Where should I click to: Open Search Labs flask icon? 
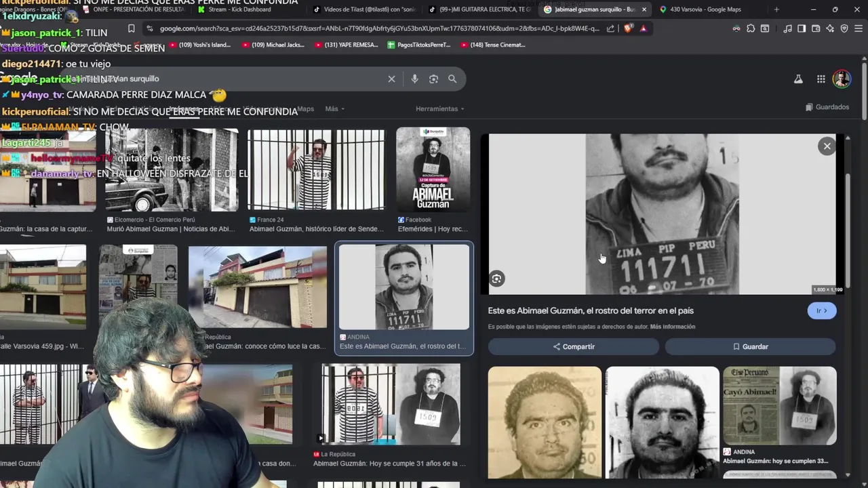point(798,79)
